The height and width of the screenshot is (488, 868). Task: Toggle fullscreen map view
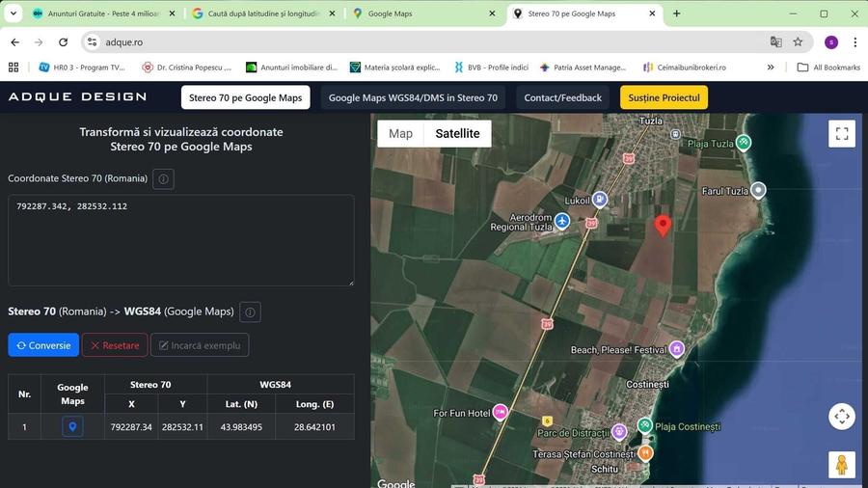pyautogui.click(x=842, y=133)
